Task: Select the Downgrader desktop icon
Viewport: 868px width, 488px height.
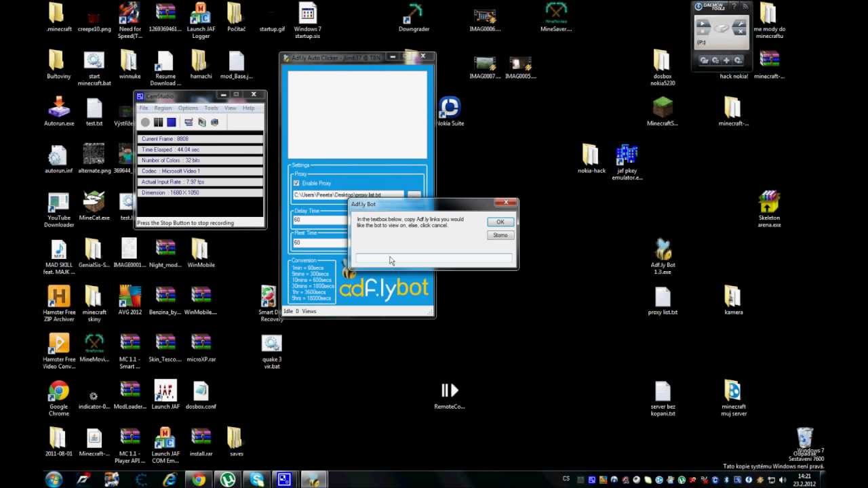Action: click(414, 18)
